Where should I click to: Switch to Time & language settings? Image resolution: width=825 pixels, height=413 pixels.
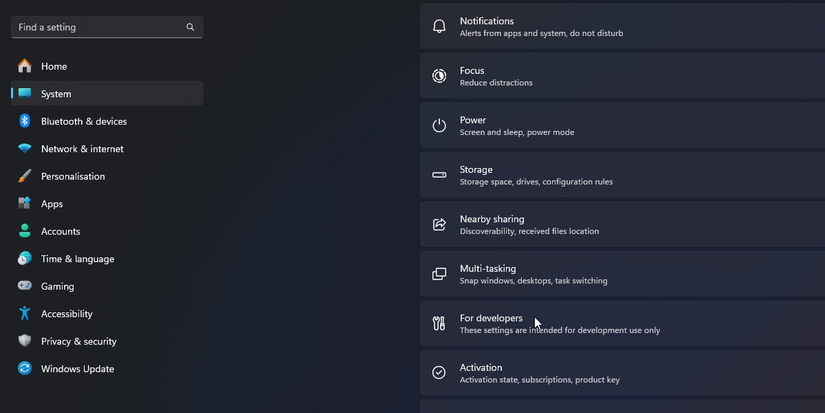[77, 259]
